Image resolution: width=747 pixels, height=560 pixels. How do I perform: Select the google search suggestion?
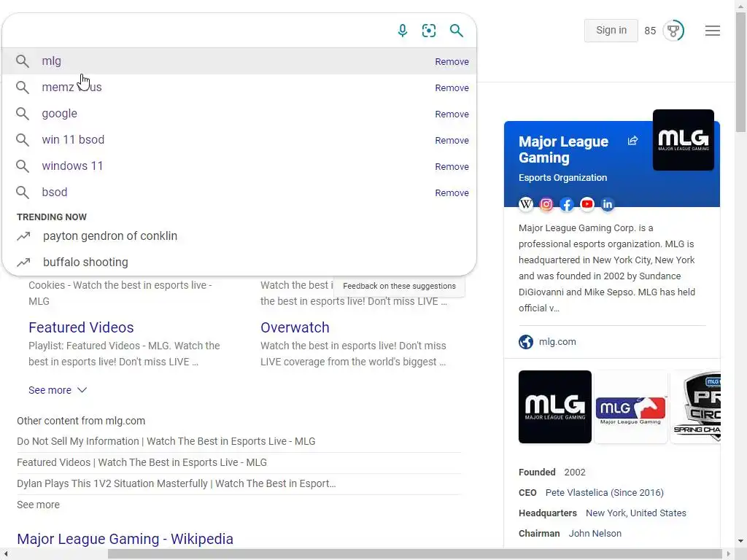(239, 113)
